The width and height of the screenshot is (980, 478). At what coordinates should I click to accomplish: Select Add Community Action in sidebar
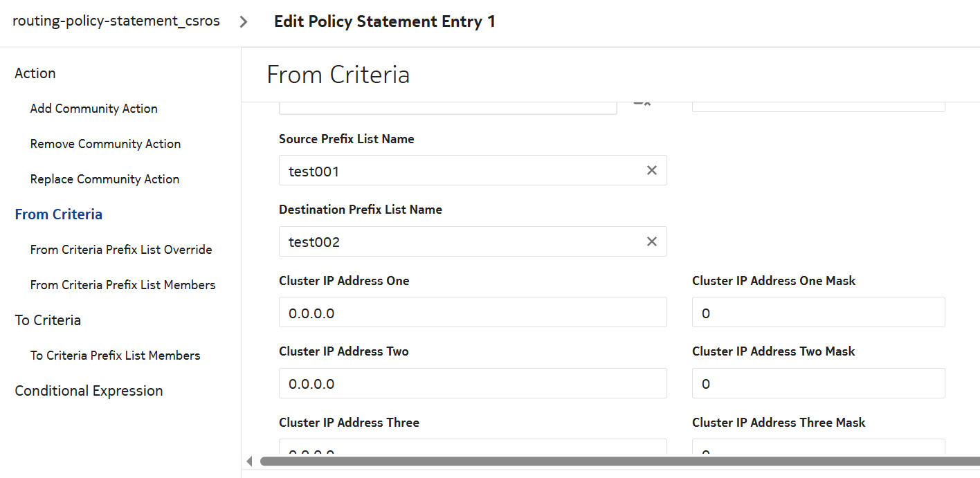coord(93,109)
